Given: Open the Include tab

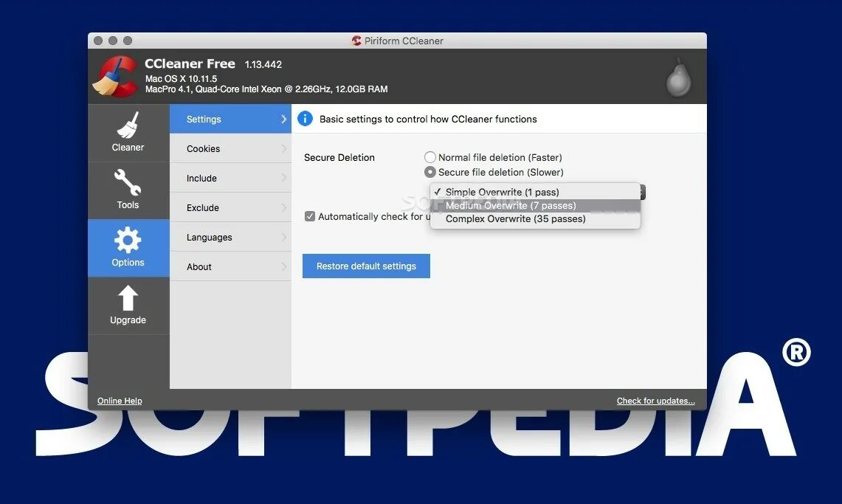Looking at the screenshot, I should click(230, 178).
